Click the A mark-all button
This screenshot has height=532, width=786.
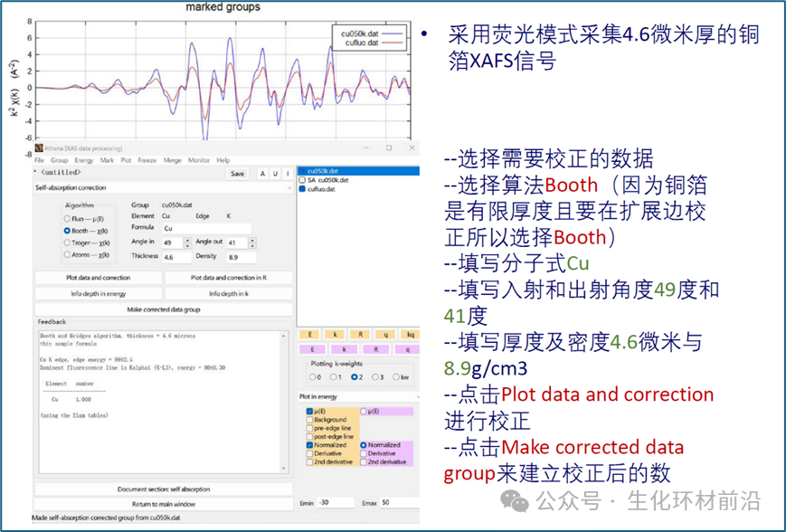click(x=262, y=174)
